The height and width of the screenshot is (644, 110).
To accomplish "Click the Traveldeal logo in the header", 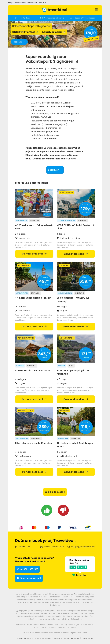I will 55,10.
